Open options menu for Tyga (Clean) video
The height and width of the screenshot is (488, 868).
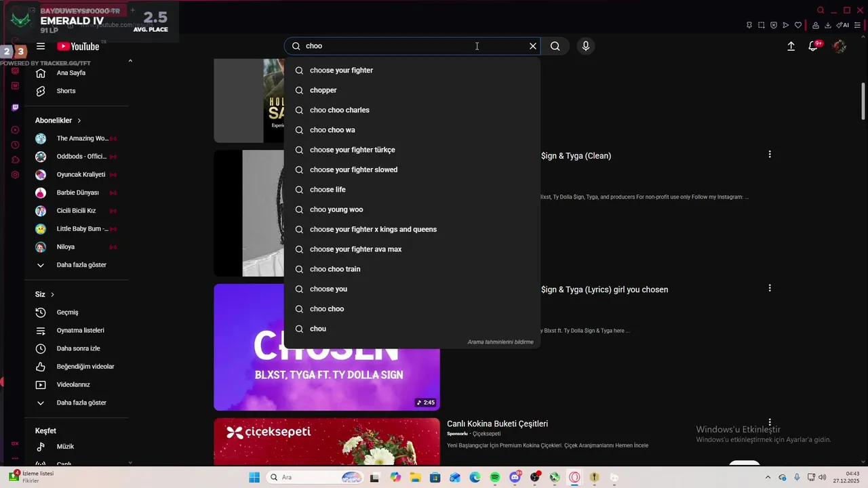(x=770, y=155)
